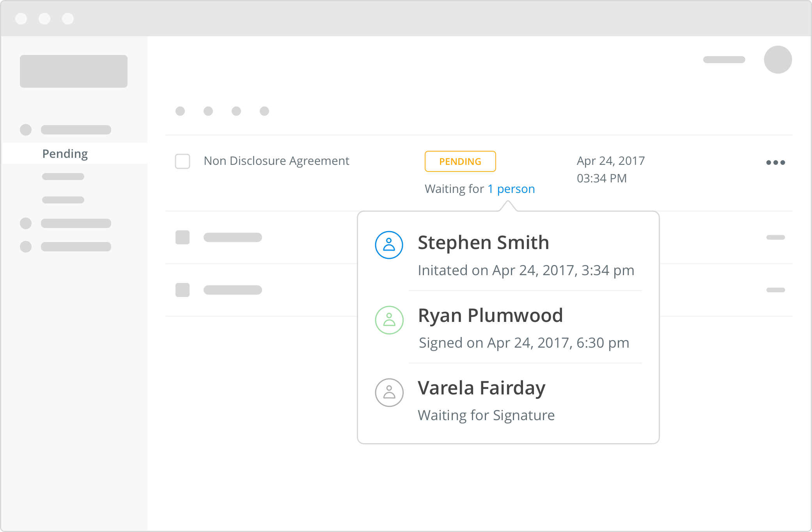Click Stephen Smith's blue initiator avatar icon
The height and width of the screenshot is (532, 812).
(389, 245)
